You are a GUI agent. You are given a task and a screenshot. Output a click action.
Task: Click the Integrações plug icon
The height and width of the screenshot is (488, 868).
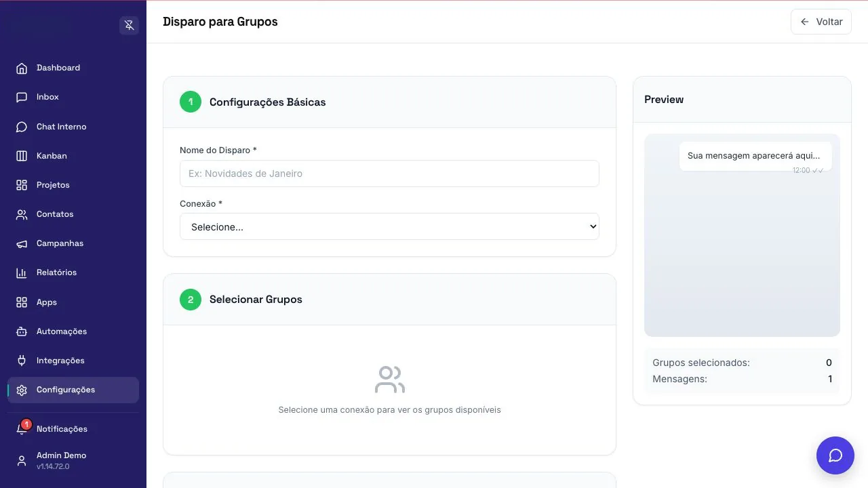point(22,361)
